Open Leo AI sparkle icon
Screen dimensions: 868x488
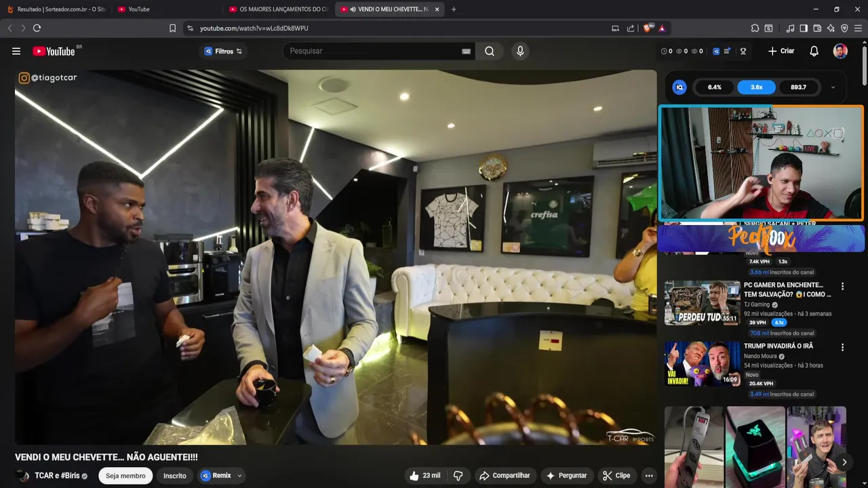coord(831,28)
